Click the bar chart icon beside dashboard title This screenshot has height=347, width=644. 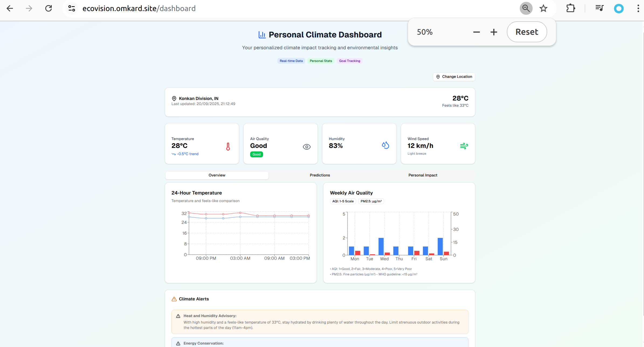(x=262, y=35)
